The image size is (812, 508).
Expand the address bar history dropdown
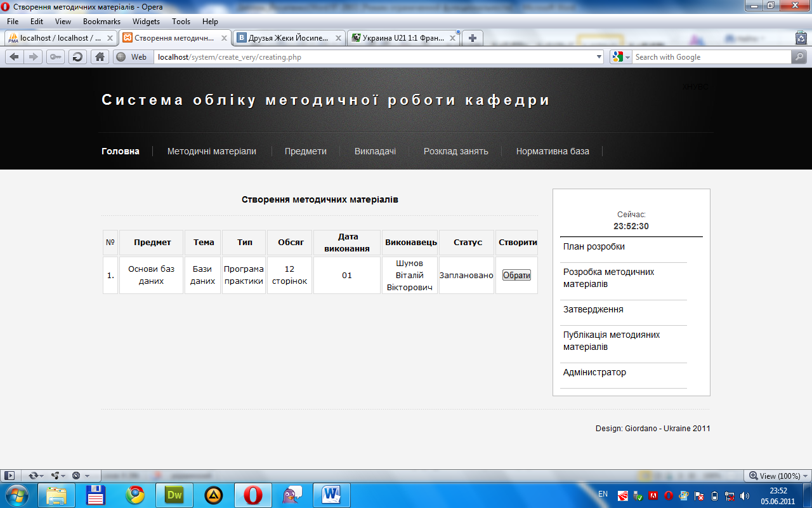pyautogui.click(x=599, y=57)
